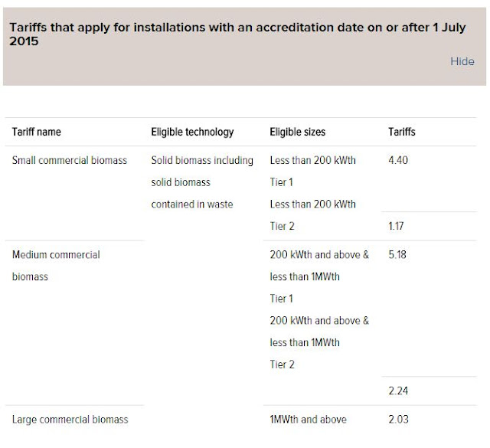This screenshot has height=448, width=490.
Task: Click the 5.18 tariff value
Action: point(397,254)
